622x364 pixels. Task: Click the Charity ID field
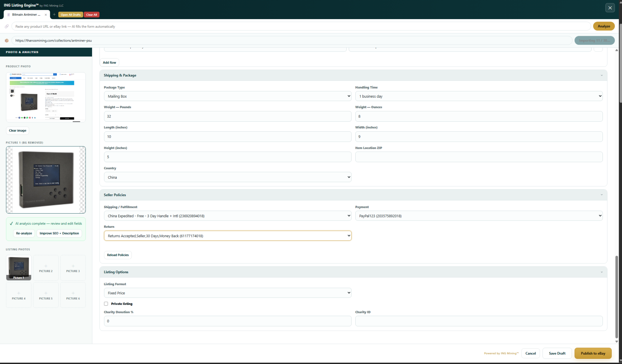(479, 321)
